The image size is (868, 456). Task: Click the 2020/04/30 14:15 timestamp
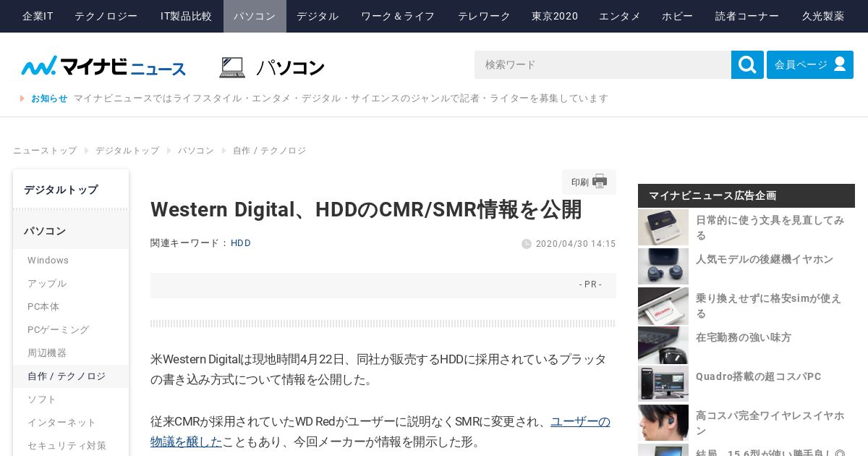(x=576, y=244)
